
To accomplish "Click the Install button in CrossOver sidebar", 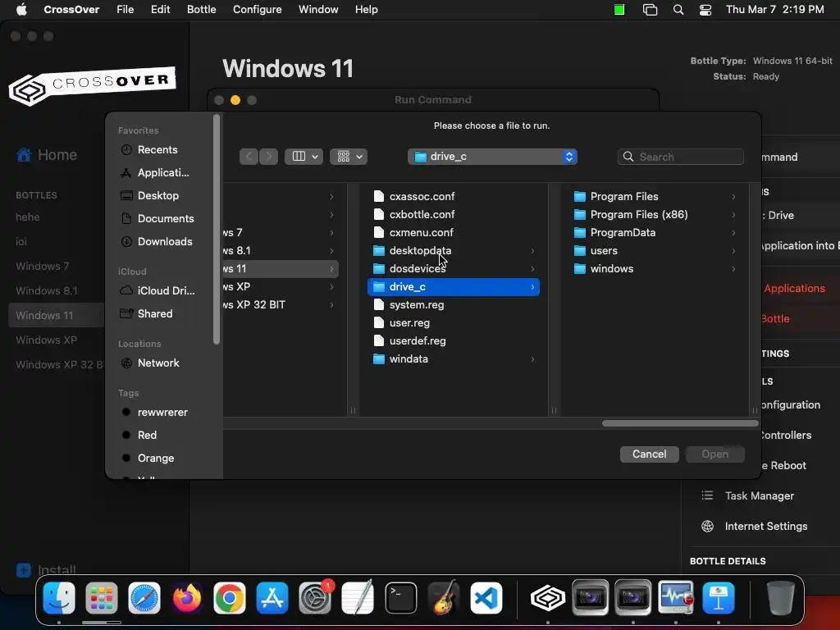I will pyautogui.click(x=47, y=570).
